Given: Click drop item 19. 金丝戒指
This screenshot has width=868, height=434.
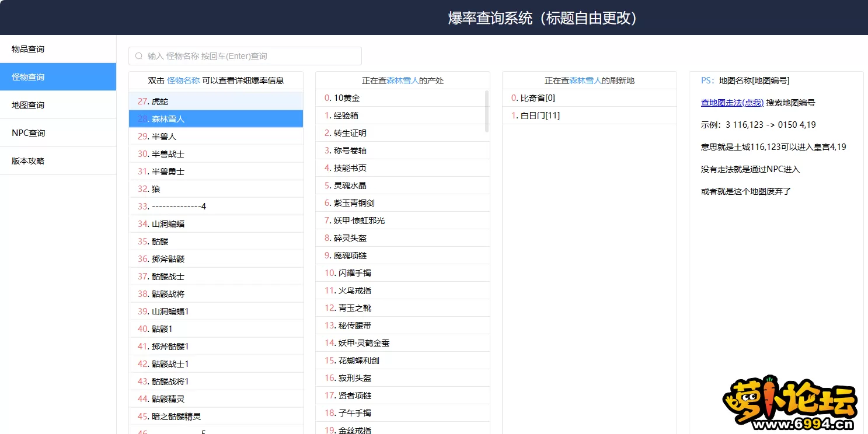Looking at the screenshot, I should [403, 428].
